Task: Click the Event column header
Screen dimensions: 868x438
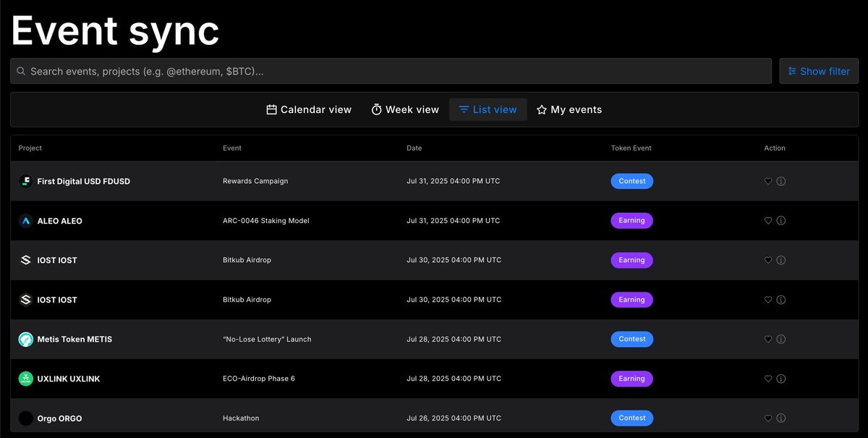Action: click(232, 148)
